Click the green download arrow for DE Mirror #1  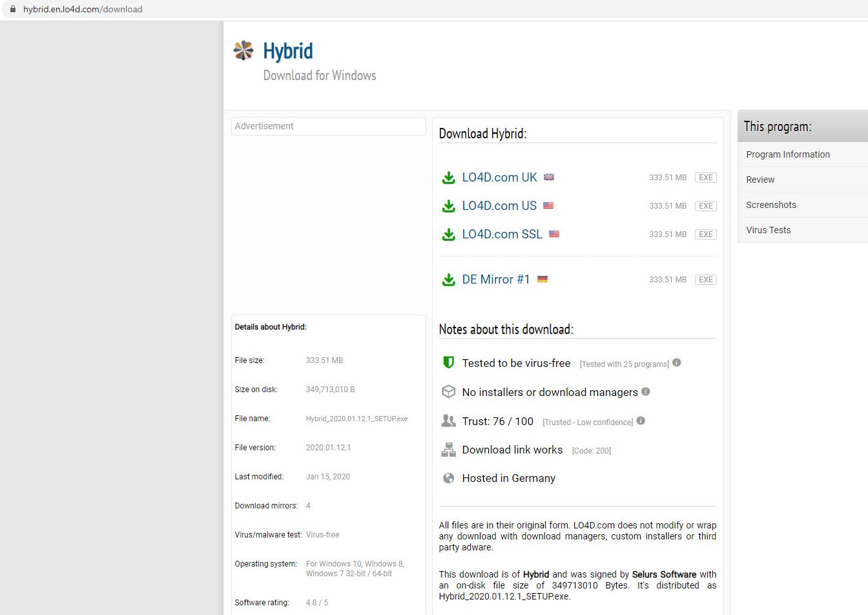[448, 280]
